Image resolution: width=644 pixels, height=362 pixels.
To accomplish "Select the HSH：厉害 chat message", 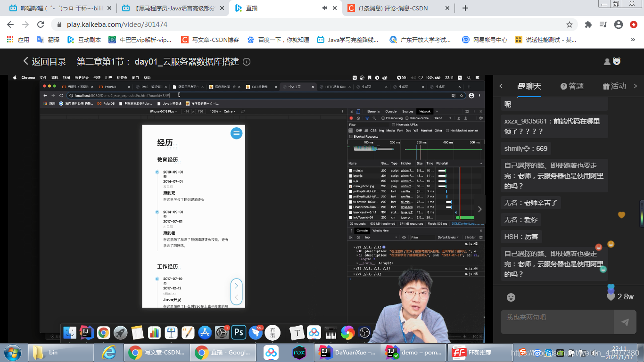I will pyautogui.click(x=521, y=237).
